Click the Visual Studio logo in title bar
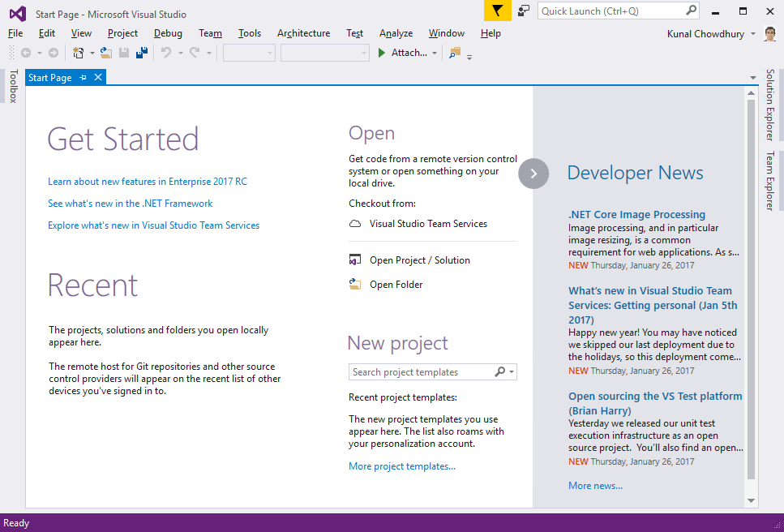The height and width of the screenshot is (532, 784). [x=18, y=14]
